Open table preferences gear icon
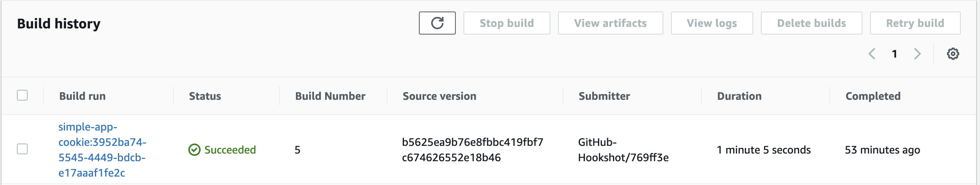 point(953,54)
